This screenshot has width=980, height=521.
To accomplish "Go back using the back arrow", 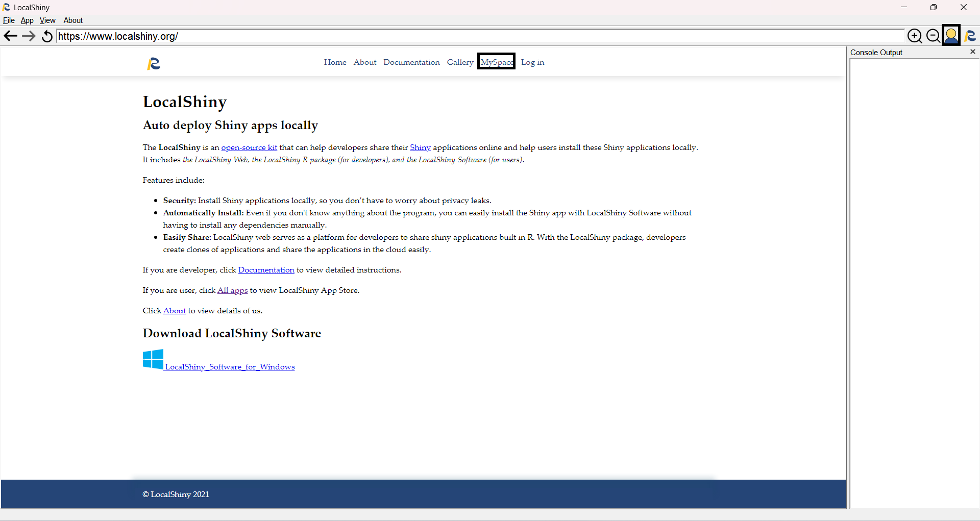I will [10, 36].
